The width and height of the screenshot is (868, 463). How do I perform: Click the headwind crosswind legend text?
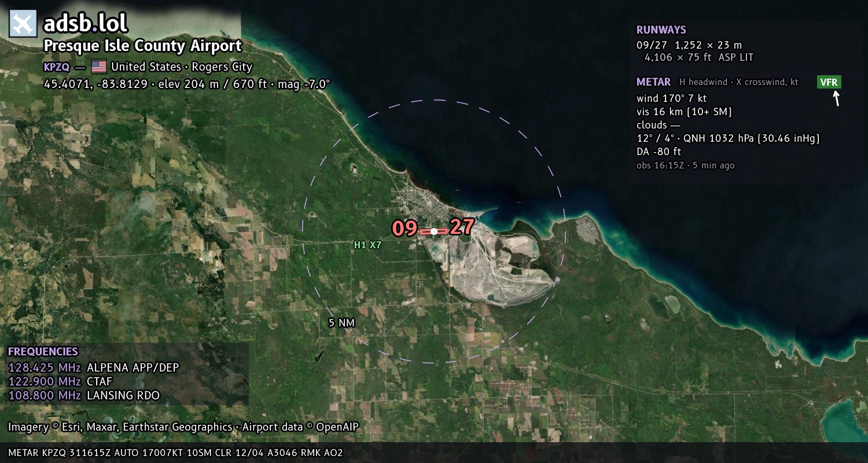pos(738,82)
